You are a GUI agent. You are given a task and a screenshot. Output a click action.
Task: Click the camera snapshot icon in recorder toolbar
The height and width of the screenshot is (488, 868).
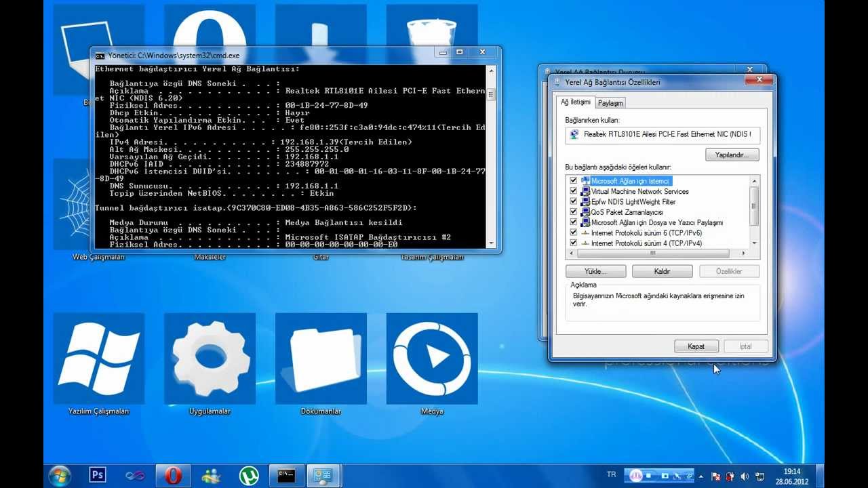pos(665,476)
